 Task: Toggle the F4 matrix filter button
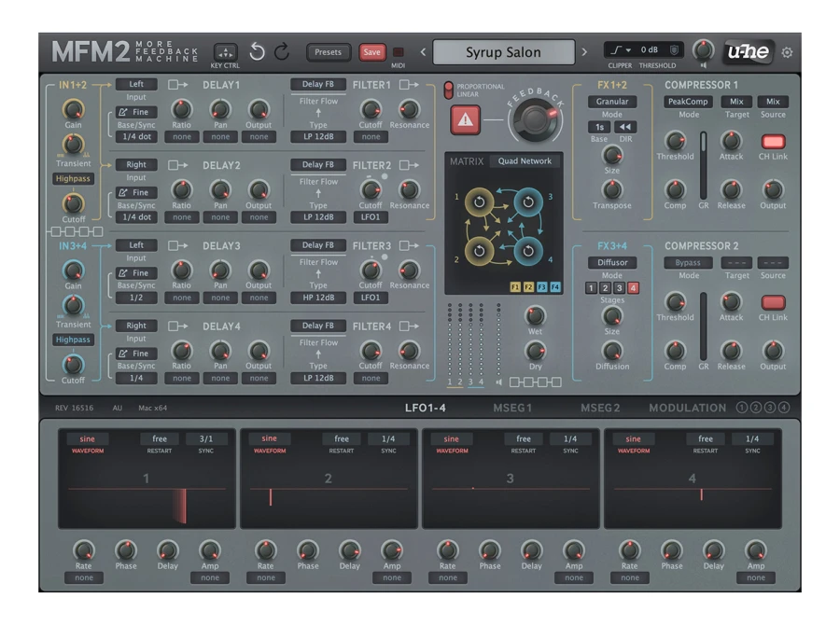click(555, 287)
